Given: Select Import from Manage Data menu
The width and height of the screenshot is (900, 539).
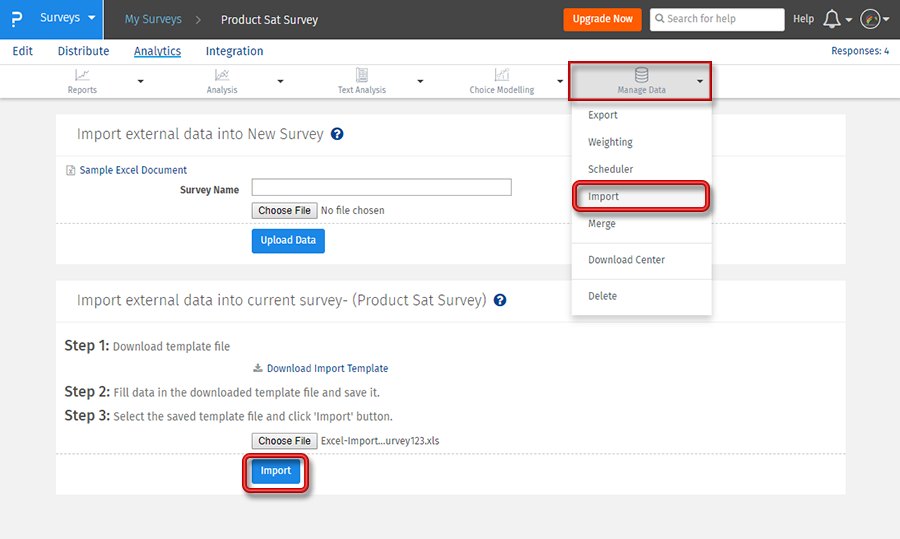Looking at the screenshot, I should (x=603, y=197).
